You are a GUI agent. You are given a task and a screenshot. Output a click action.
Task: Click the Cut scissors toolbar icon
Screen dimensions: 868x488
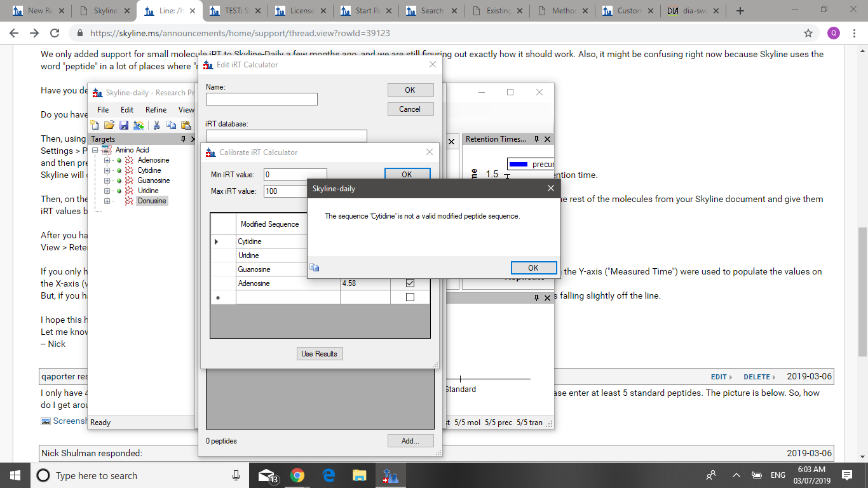(156, 125)
